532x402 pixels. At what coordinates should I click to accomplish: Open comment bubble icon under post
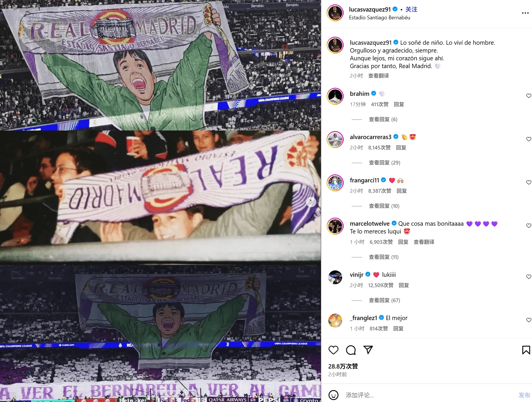351,350
